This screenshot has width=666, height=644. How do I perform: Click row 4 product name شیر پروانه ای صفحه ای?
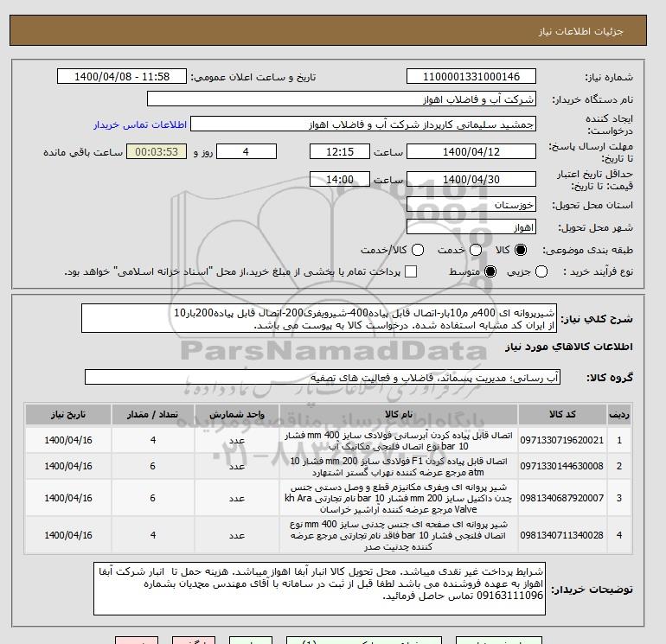399,535
